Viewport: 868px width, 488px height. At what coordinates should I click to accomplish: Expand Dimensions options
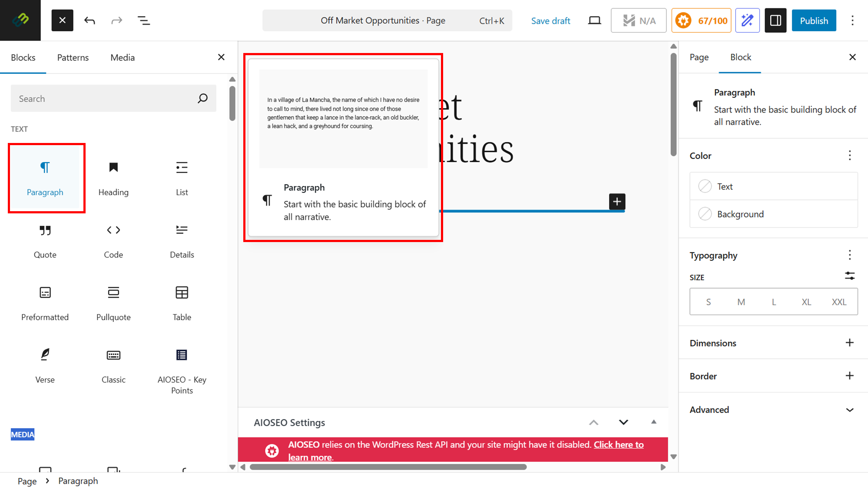850,343
